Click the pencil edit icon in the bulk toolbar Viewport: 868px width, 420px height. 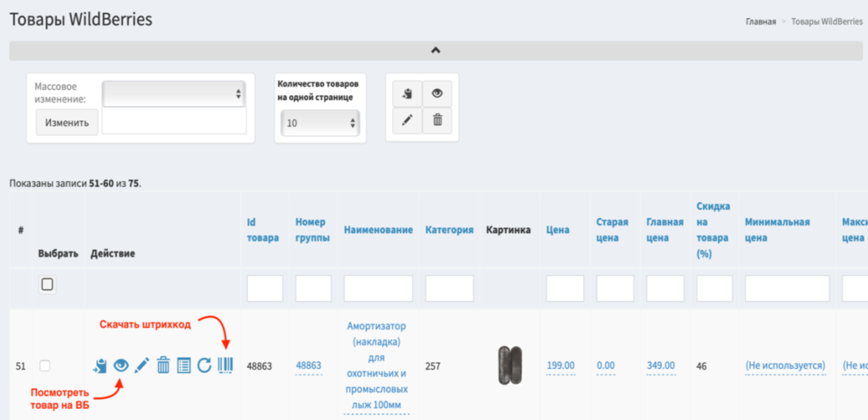(x=407, y=120)
